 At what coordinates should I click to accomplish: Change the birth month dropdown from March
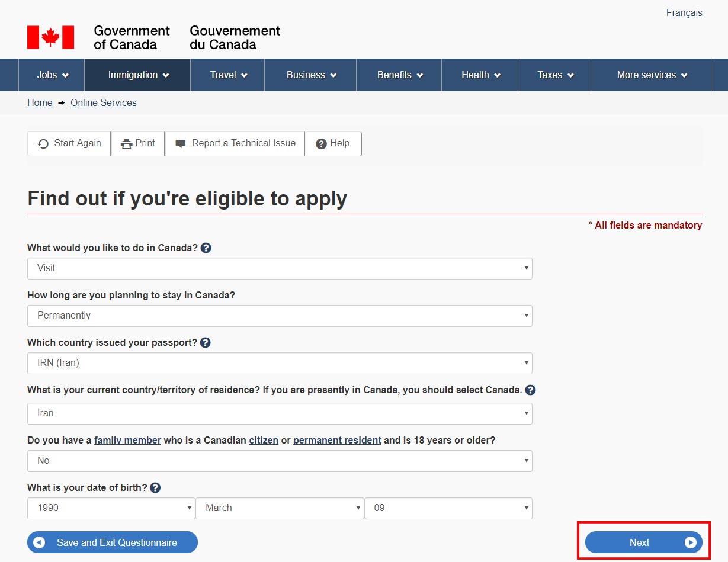click(280, 508)
